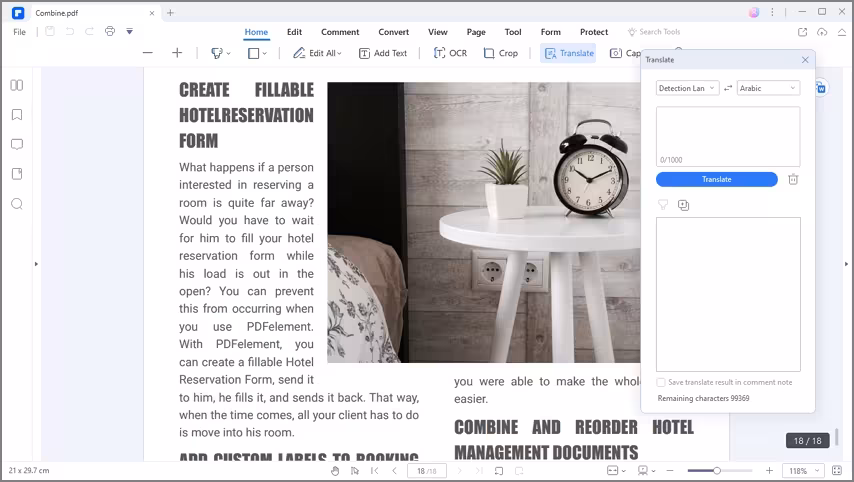Click the user account avatar icon
The height and width of the screenshot is (482, 854).
click(x=754, y=13)
